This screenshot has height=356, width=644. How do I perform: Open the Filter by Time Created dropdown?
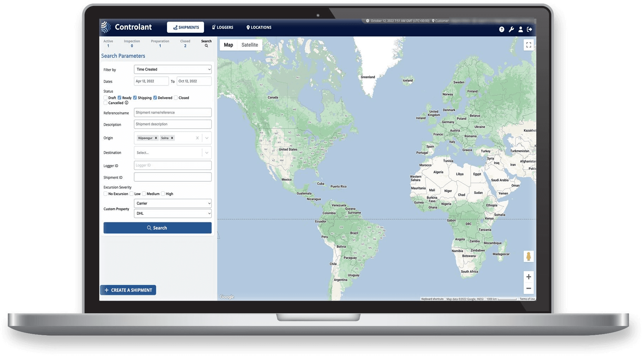pyautogui.click(x=173, y=69)
